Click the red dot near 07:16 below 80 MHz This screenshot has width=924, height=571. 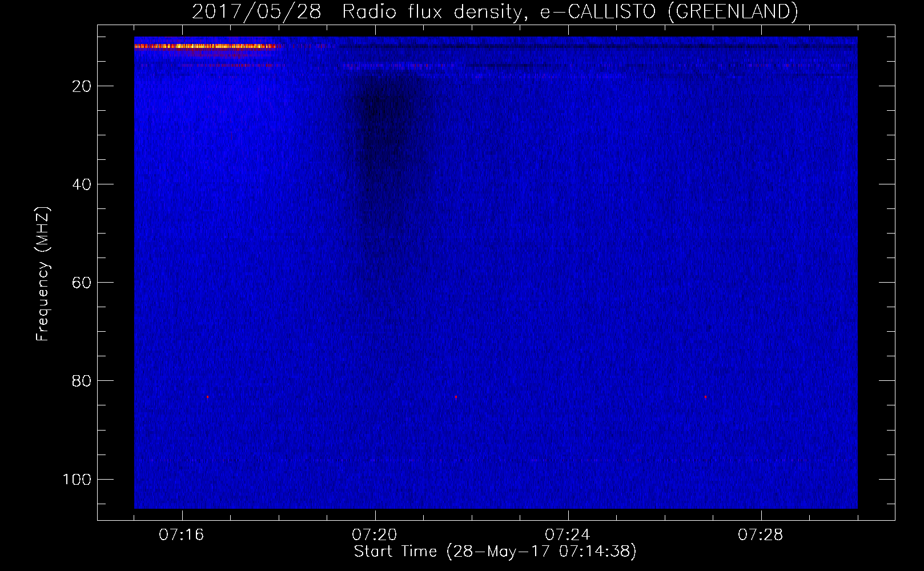[x=208, y=397]
